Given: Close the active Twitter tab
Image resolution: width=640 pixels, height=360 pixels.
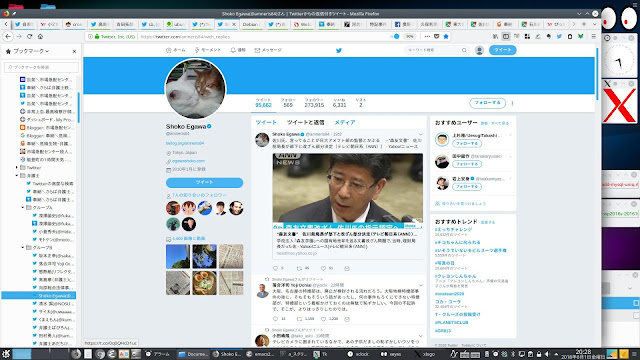Looking at the screenshot, I should click(x=234, y=24).
